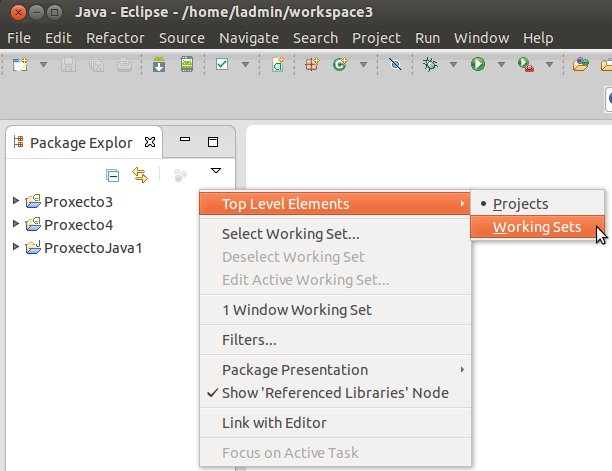Click Focus on Active Task entry

click(335, 453)
